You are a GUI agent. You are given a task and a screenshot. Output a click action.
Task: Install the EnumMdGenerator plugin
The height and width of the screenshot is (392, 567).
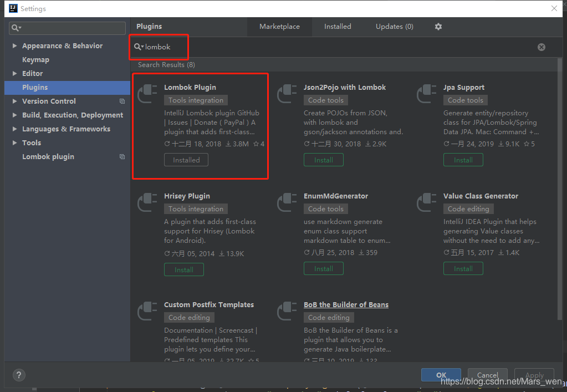(x=324, y=269)
